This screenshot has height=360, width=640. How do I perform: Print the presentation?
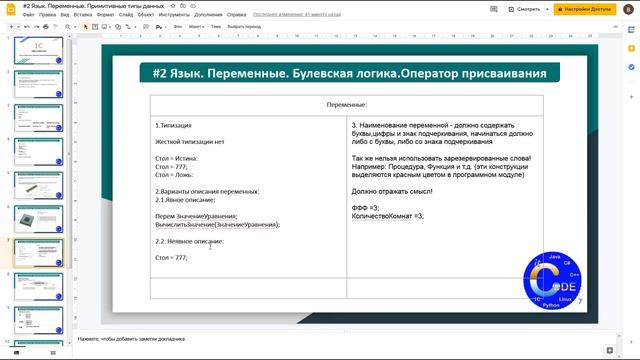[x=46, y=27]
